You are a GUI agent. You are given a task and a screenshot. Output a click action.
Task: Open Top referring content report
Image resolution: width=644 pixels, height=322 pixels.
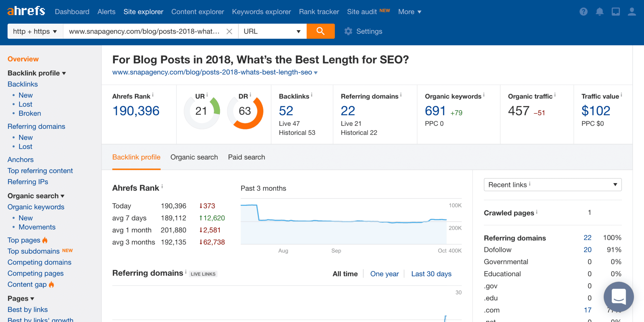point(40,171)
